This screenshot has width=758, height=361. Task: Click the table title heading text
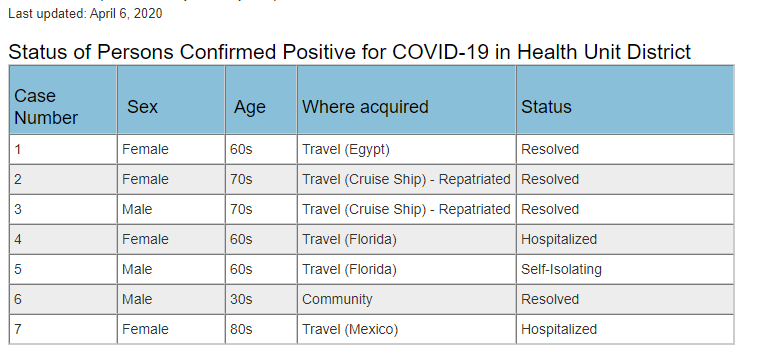(x=350, y=52)
